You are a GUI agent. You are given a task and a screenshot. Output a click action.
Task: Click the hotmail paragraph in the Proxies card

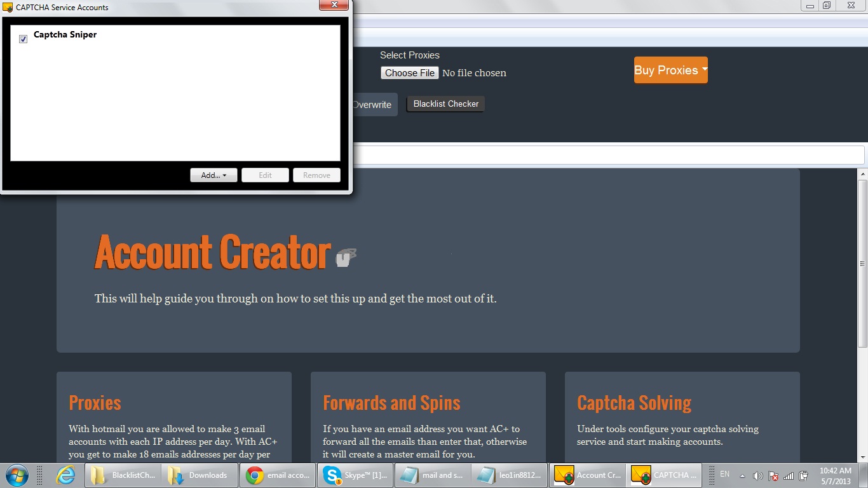[173, 442]
